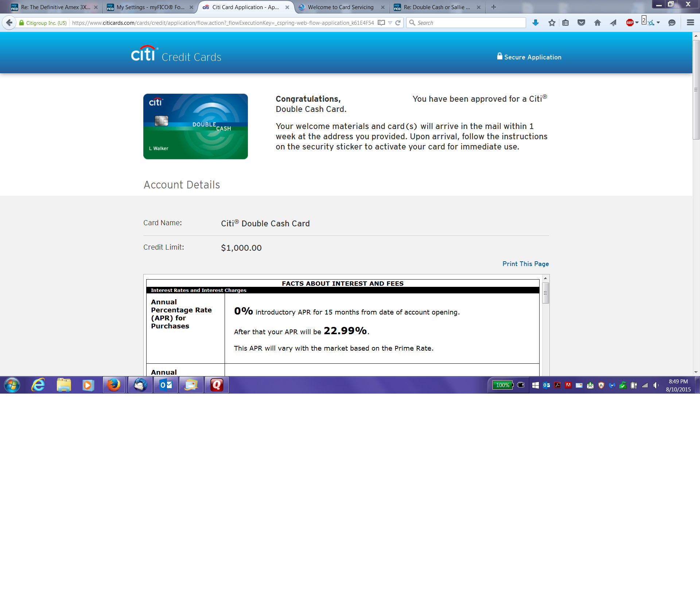The width and height of the screenshot is (700, 605).
Task: Close the Citi Card Application tab
Action: coord(287,7)
